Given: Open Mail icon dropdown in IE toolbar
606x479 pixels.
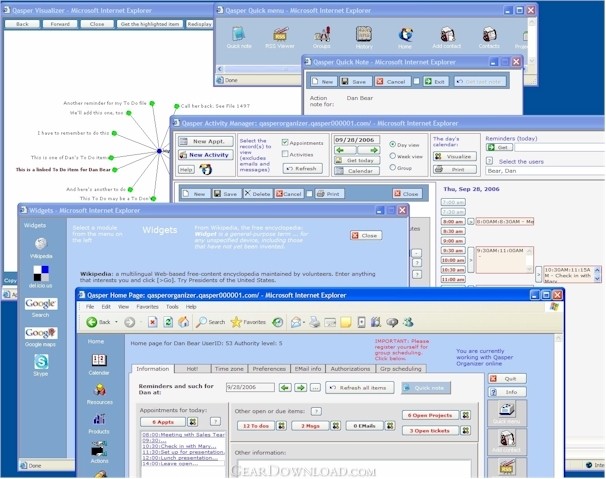Looking at the screenshot, I should pos(304,322).
